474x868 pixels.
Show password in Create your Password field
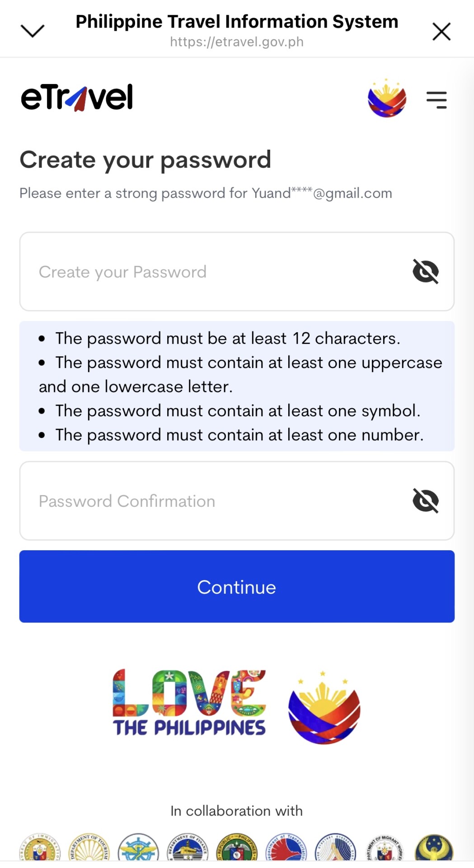coord(426,272)
